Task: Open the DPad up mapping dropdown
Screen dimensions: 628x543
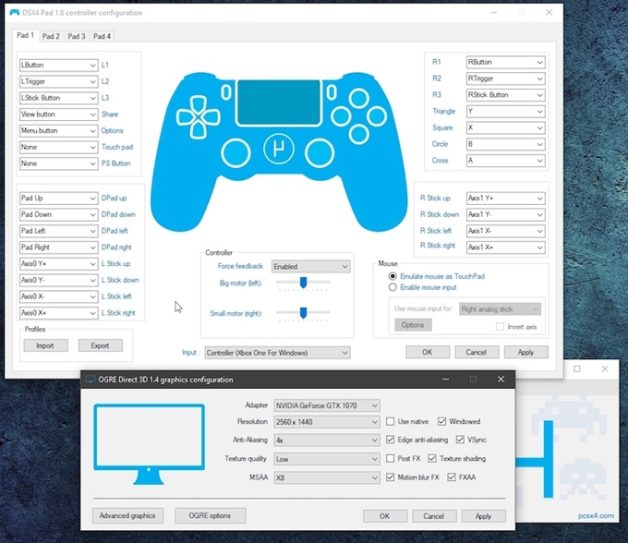Action: 58,198
